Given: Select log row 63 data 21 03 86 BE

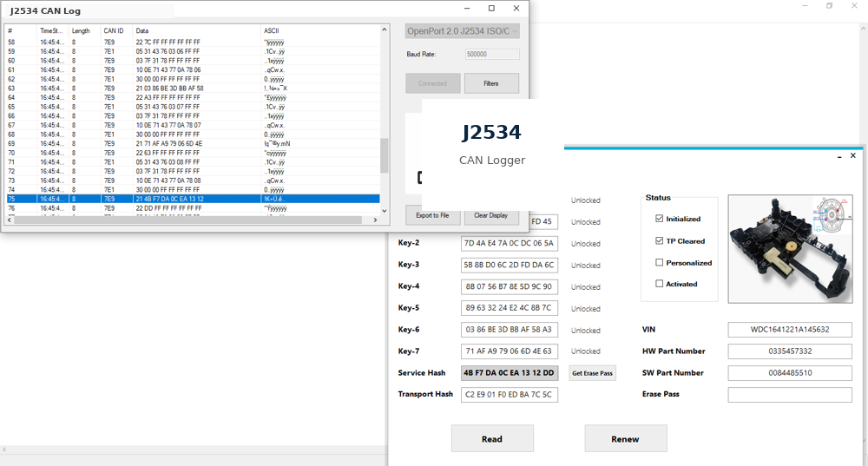Looking at the screenshot, I should pos(193,88).
